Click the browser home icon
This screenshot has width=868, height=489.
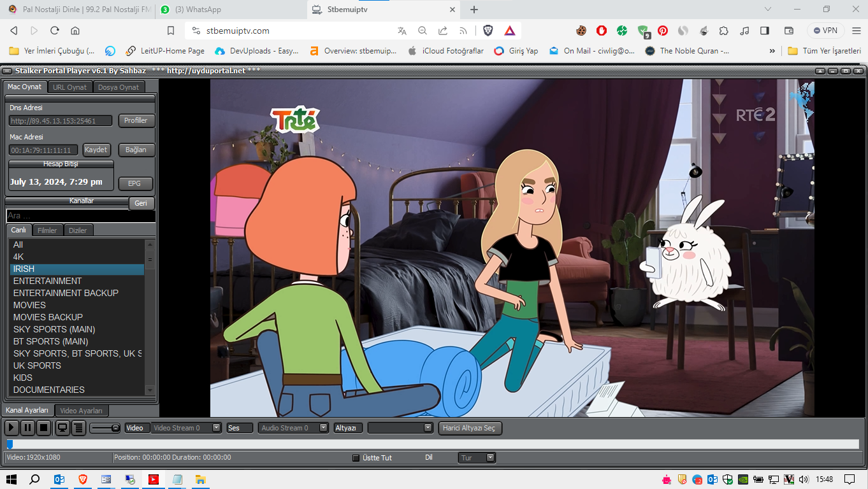[75, 31]
